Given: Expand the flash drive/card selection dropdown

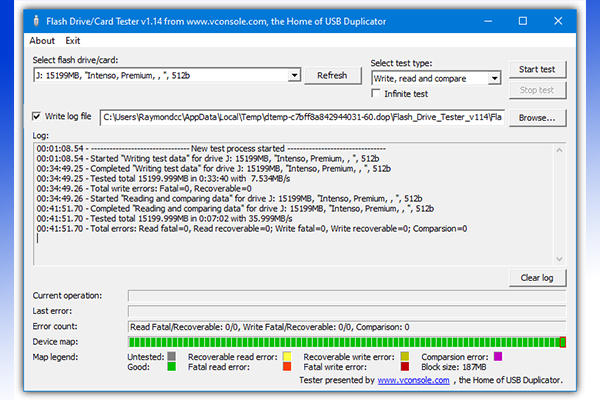Looking at the screenshot, I should click(x=294, y=76).
